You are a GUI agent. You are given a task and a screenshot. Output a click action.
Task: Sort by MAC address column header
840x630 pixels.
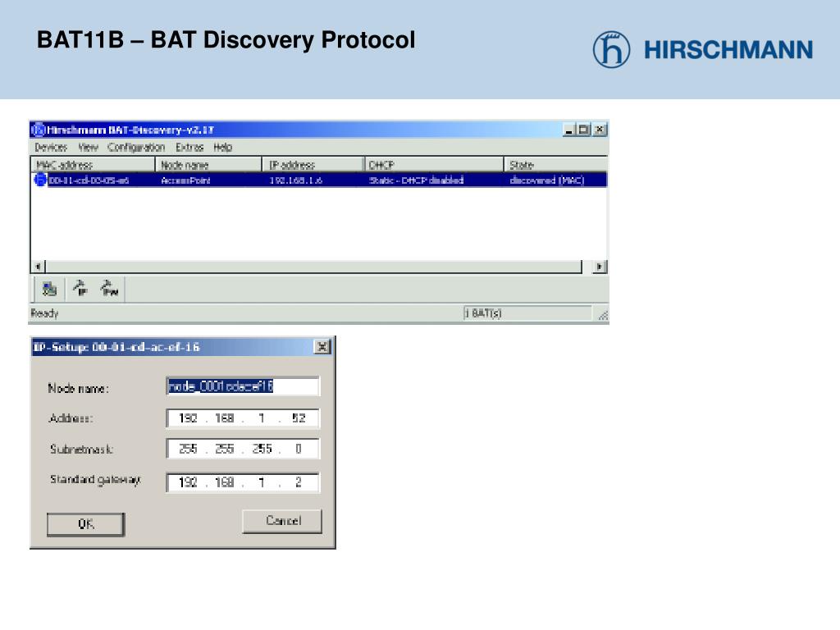point(93,164)
